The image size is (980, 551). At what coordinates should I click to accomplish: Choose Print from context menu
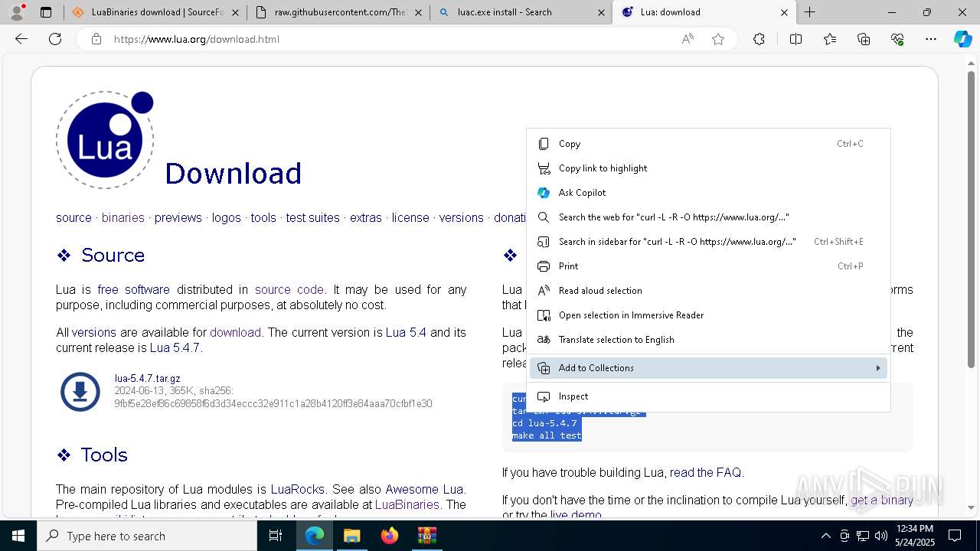(x=708, y=266)
